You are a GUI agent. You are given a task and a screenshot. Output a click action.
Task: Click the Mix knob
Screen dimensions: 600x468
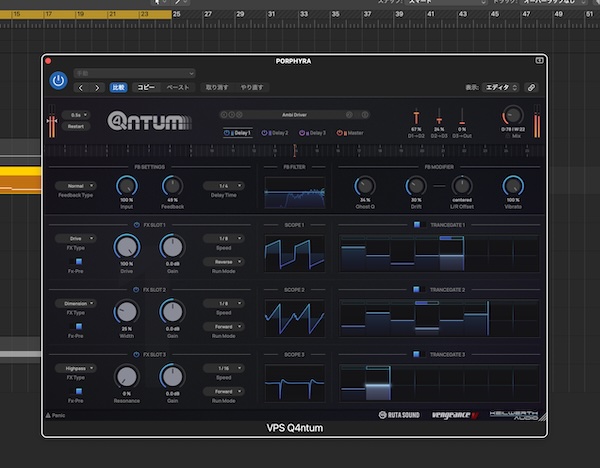tap(512, 115)
